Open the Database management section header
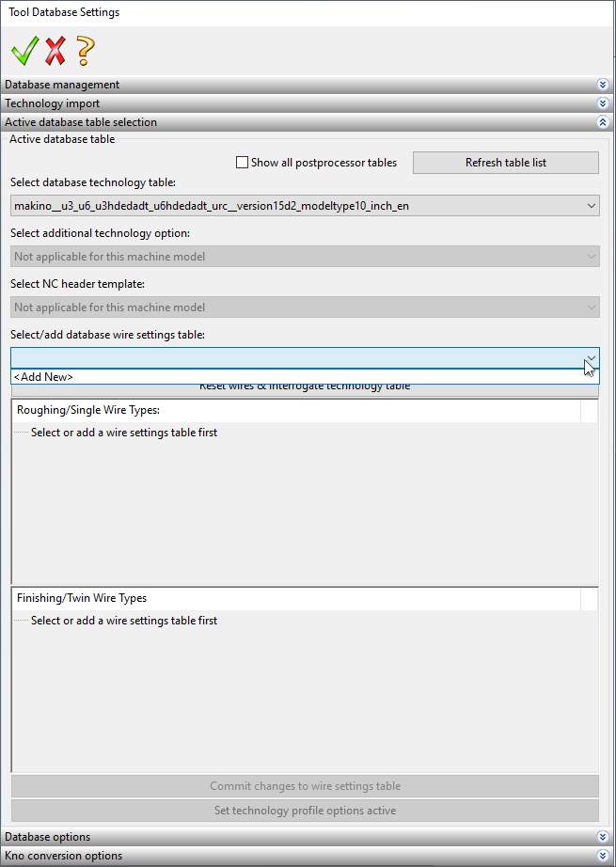This screenshot has width=616, height=867. pos(307,85)
